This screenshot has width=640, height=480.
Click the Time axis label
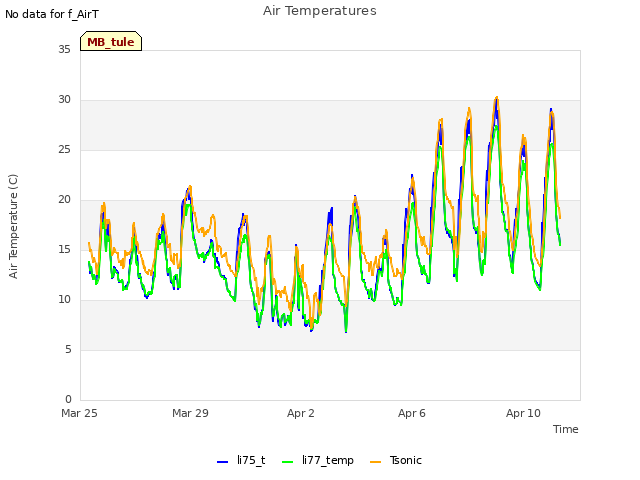(566, 429)
